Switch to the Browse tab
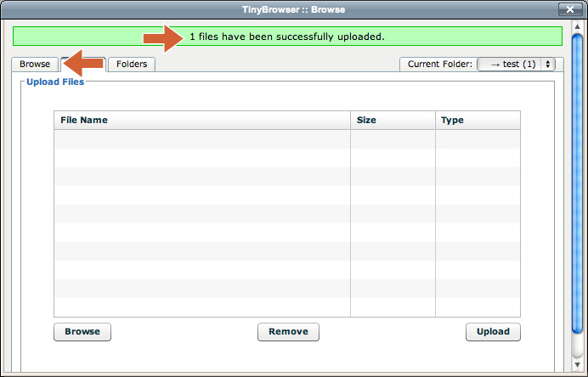Image resolution: width=588 pixels, height=377 pixels. (35, 64)
